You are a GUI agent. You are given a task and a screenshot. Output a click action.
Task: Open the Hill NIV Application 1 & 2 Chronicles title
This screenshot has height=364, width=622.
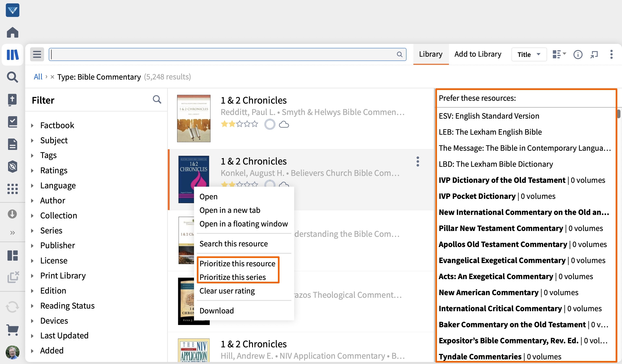pos(254,344)
